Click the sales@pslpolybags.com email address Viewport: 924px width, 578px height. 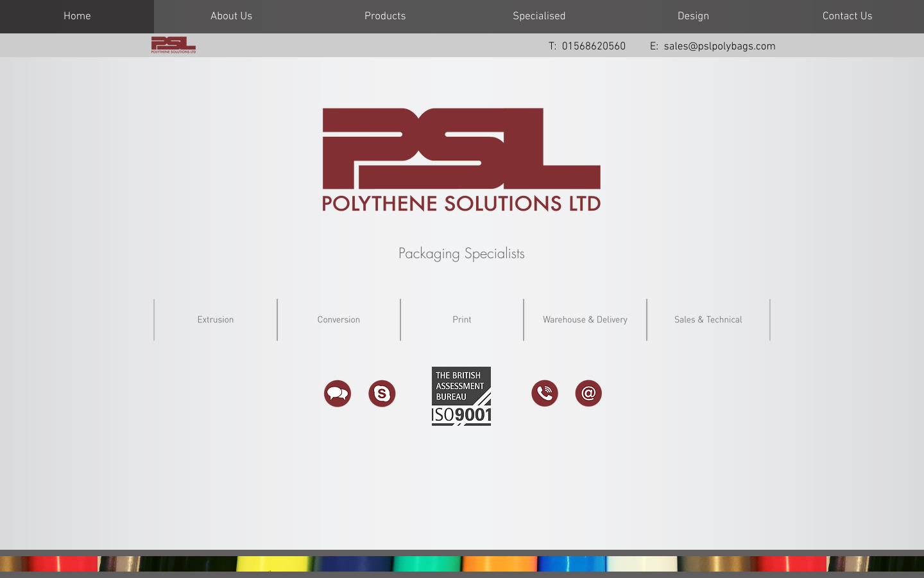pos(719,46)
